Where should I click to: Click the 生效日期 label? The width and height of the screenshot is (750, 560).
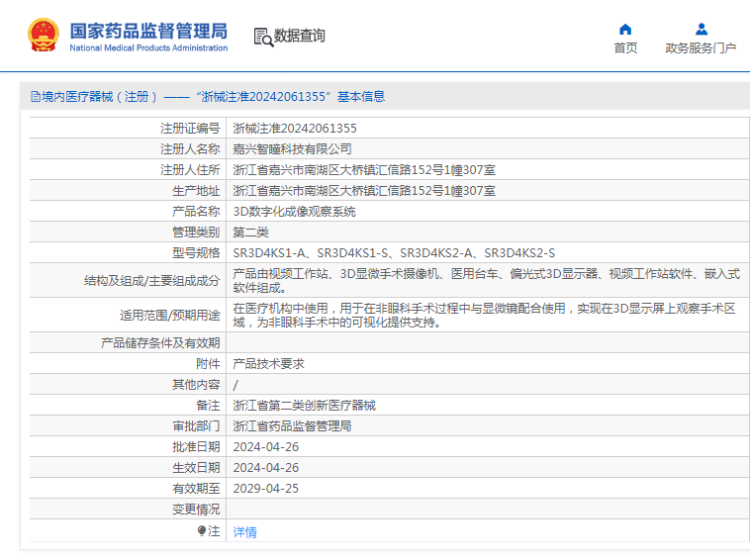(x=196, y=468)
